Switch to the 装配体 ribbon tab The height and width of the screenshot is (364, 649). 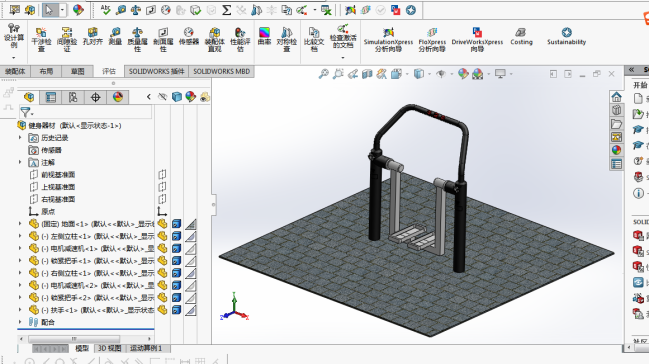pyautogui.click(x=15, y=71)
